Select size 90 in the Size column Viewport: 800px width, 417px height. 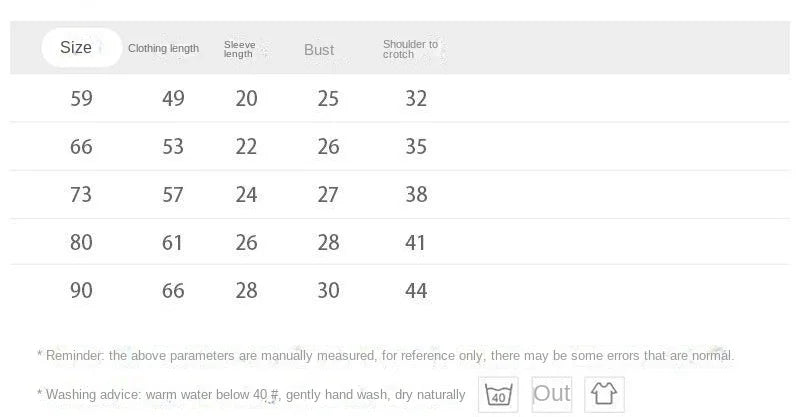pos(81,290)
